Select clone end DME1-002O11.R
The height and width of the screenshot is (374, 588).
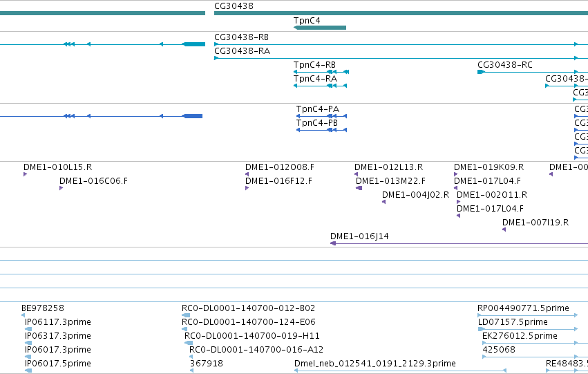[x=492, y=195]
